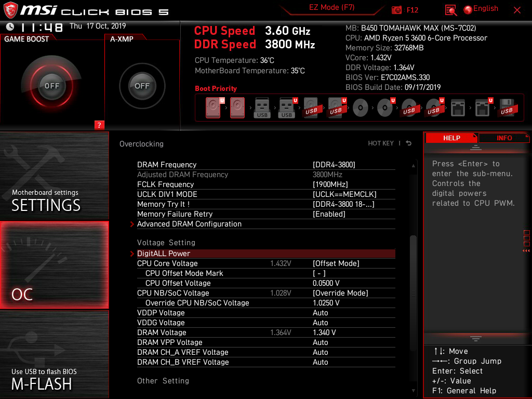Image resolution: width=532 pixels, height=399 pixels.
Task: Click the scroll-up arrow of the settings list
Action: click(x=413, y=166)
